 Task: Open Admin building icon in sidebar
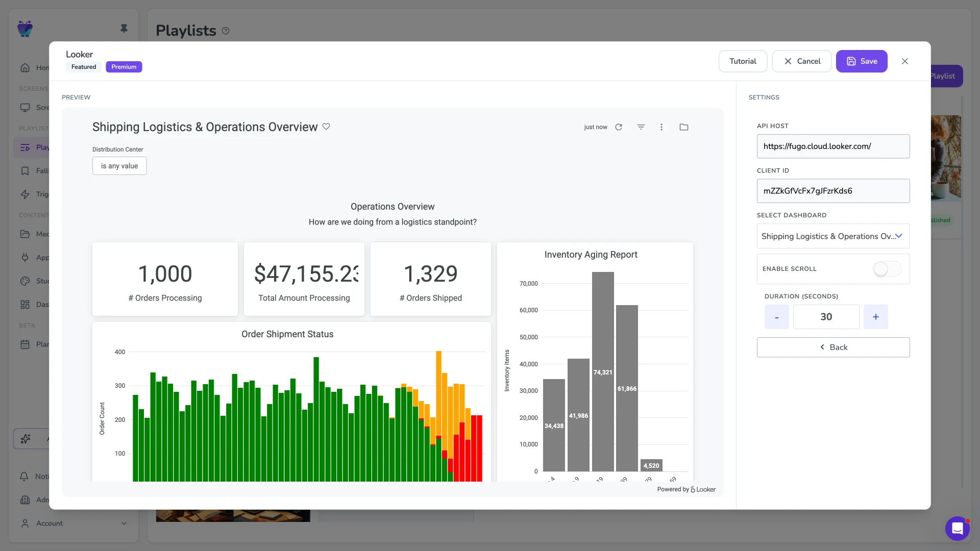click(25, 500)
